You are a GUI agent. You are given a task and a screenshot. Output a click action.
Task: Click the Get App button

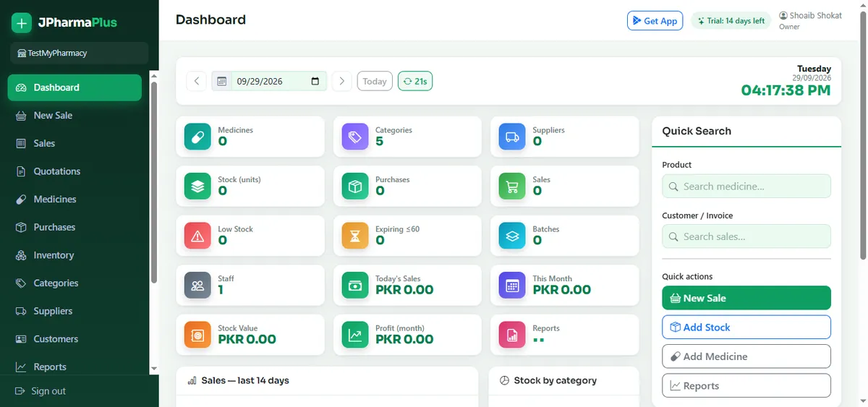(655, 20)
